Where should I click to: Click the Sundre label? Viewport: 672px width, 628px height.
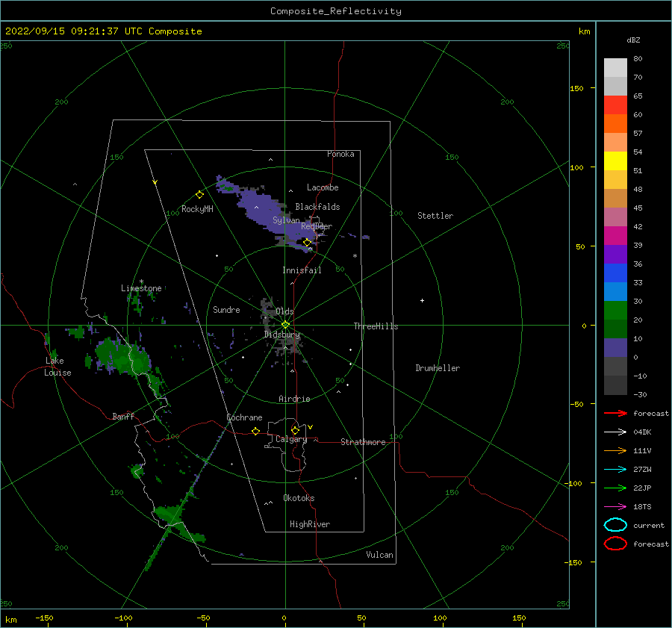(x=226, y=309)
